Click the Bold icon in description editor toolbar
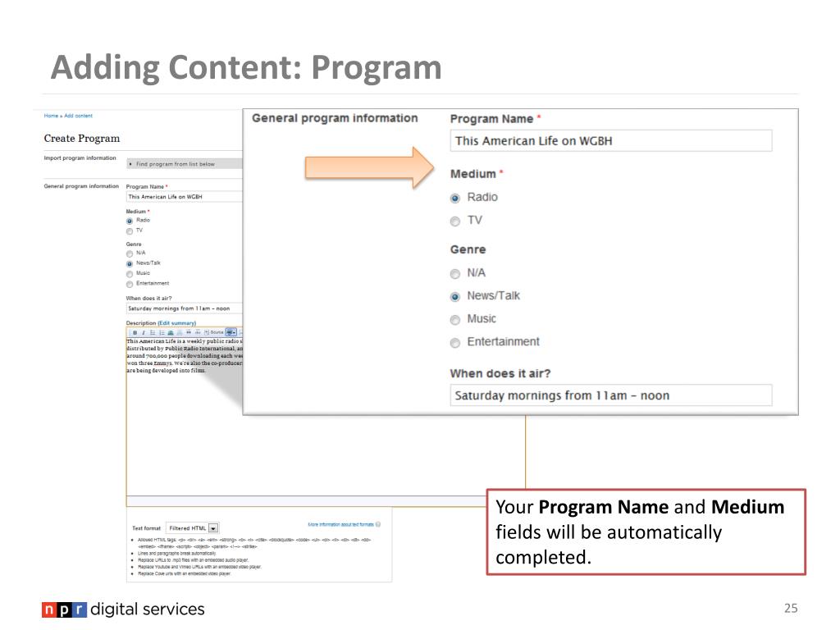The image size is (840, 630). click(x=135, y=333)
